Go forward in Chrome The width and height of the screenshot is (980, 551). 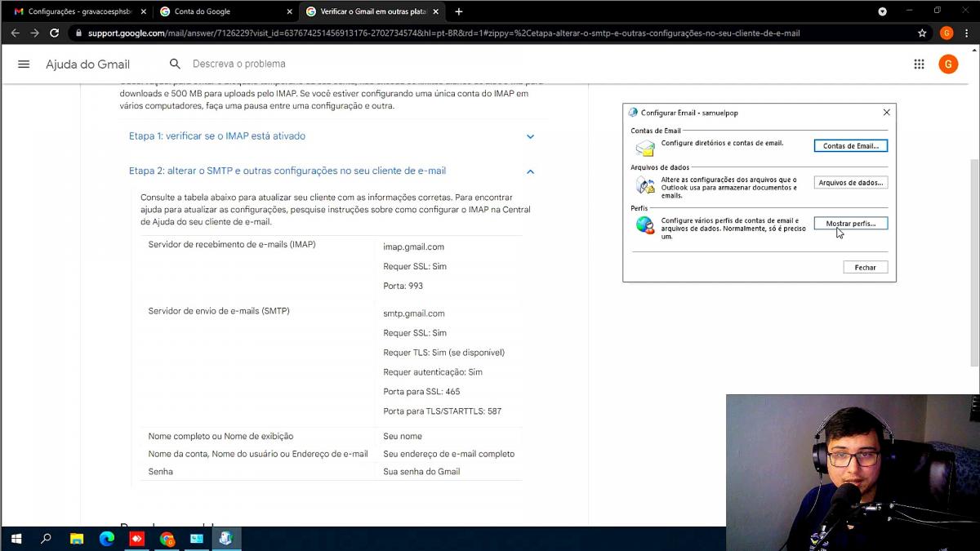(34, 33)
